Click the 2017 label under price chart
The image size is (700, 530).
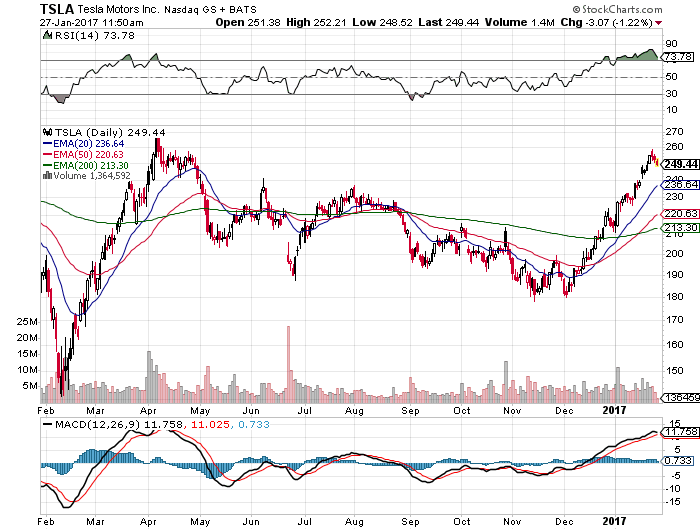click(614, 410)
